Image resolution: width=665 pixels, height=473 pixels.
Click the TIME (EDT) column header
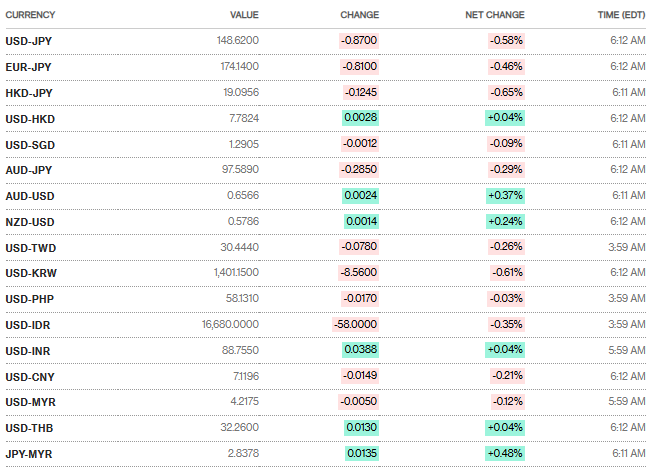621,15
